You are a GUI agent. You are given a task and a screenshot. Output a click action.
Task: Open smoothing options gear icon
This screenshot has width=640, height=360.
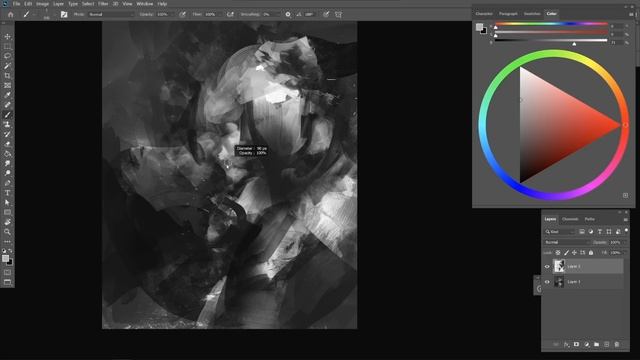click(x=288, y=14)
